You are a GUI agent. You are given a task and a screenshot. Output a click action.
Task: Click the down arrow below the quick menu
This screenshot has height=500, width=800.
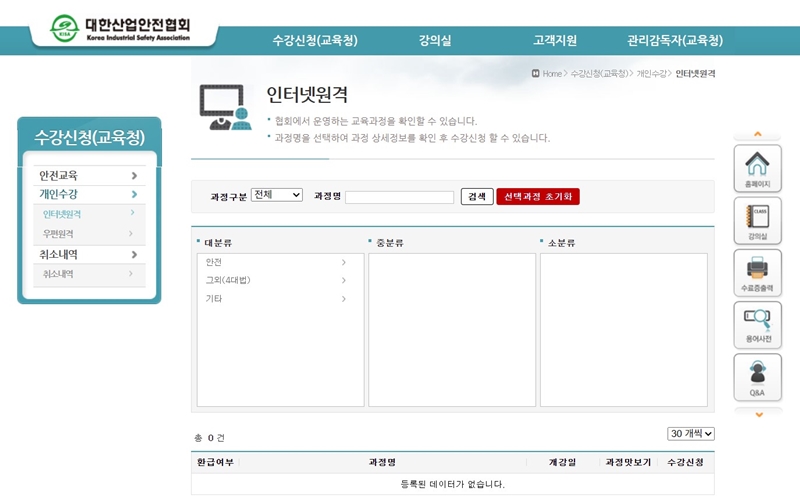pyautogui.click(x=759, y=415)
